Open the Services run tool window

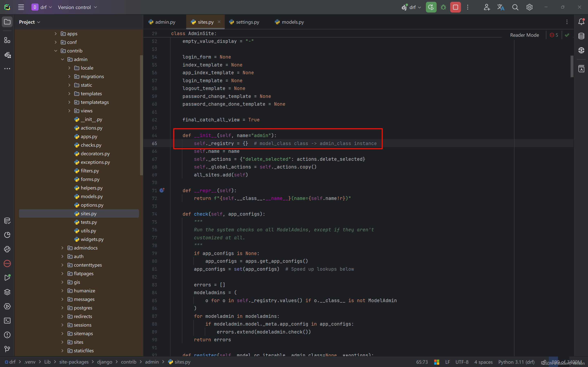coord(7,306)
